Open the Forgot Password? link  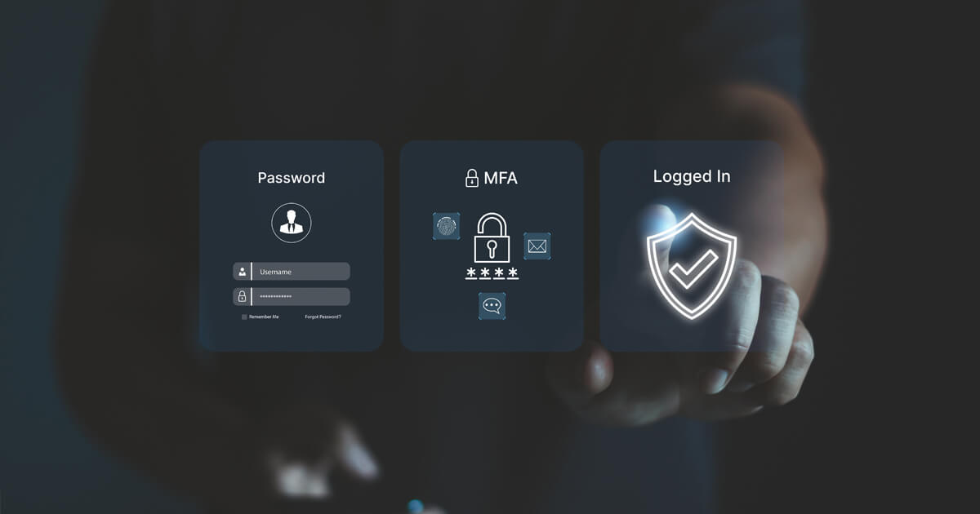click(x=323, y=317)
